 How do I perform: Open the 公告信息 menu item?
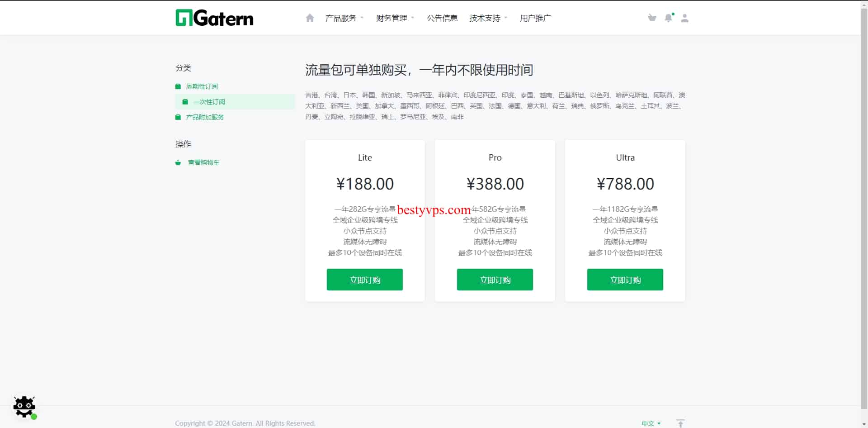click(442, 18)
